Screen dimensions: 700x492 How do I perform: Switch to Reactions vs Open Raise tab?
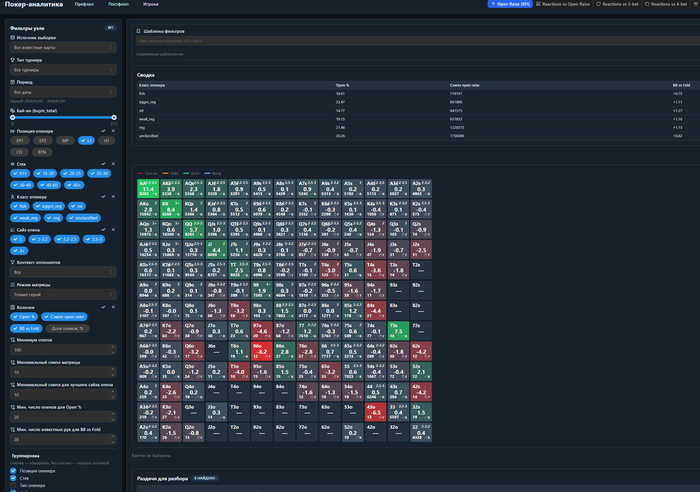coord(563,4)
